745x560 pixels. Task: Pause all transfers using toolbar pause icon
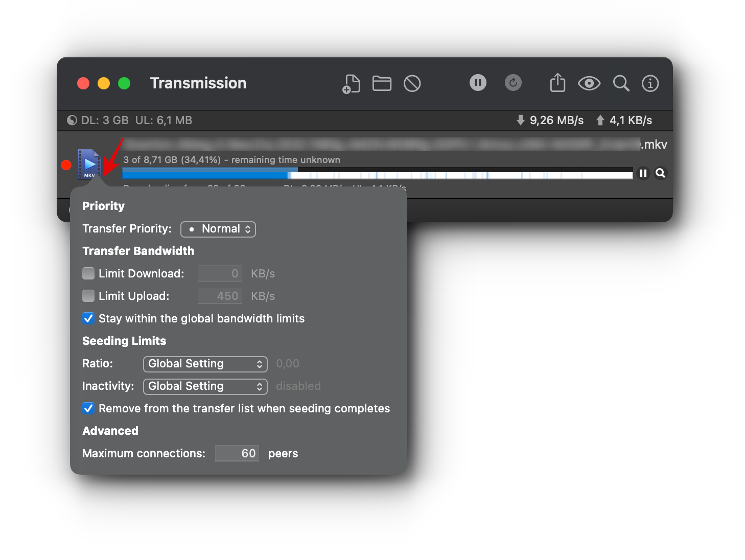coord(478,82)
